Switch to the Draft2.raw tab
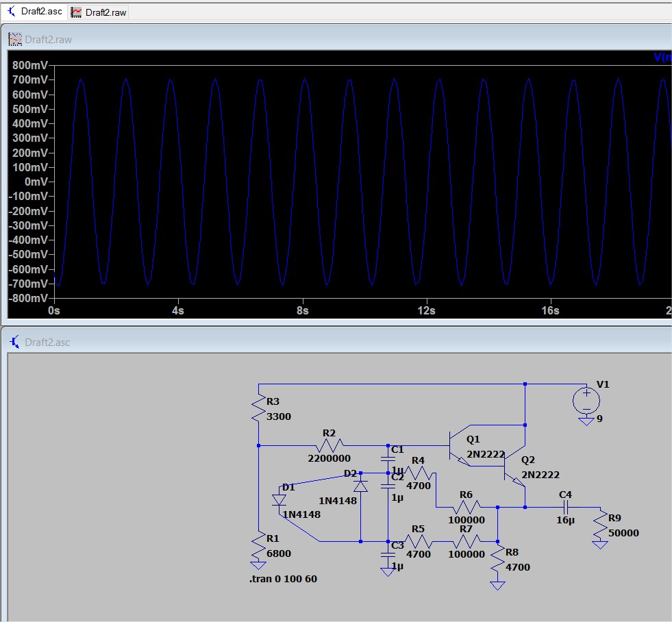The image size is (672, 622). pos(99,12)
